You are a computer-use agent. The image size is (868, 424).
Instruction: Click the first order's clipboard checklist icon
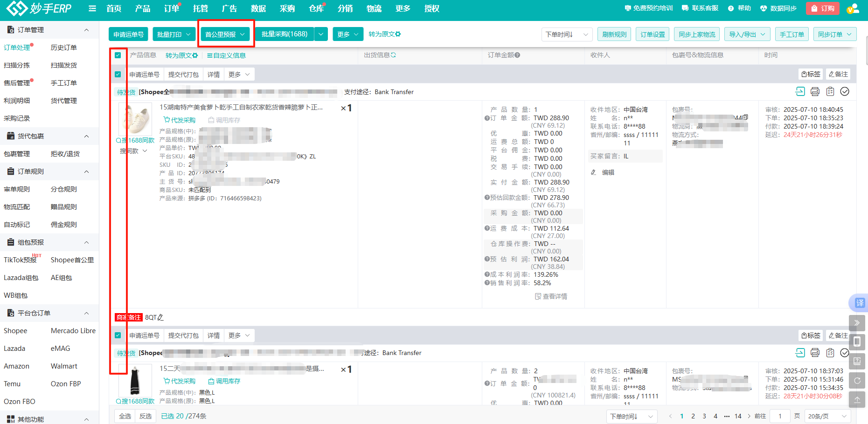pos(830,91)
